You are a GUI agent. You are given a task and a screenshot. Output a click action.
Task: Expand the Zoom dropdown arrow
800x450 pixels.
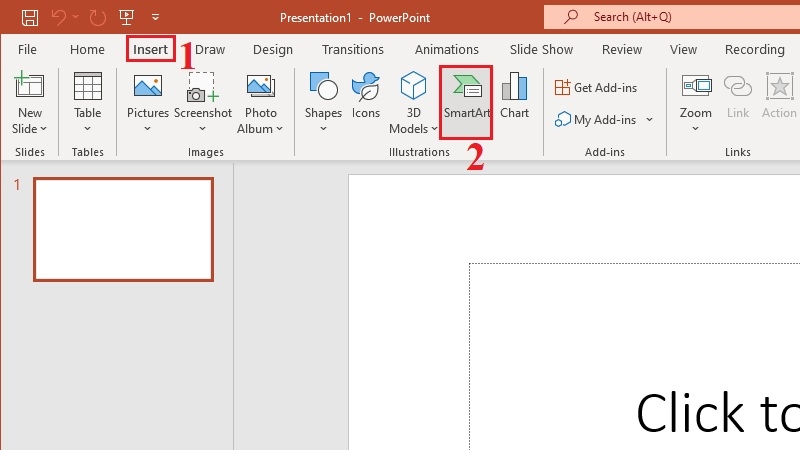695,129
